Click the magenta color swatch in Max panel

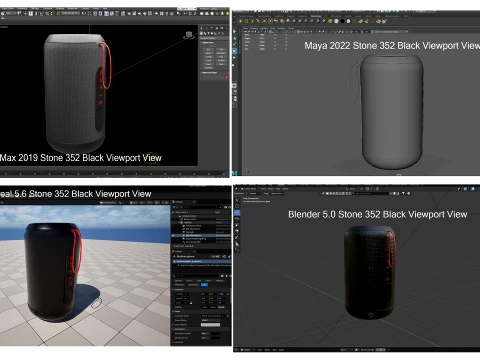click(226, 77)
